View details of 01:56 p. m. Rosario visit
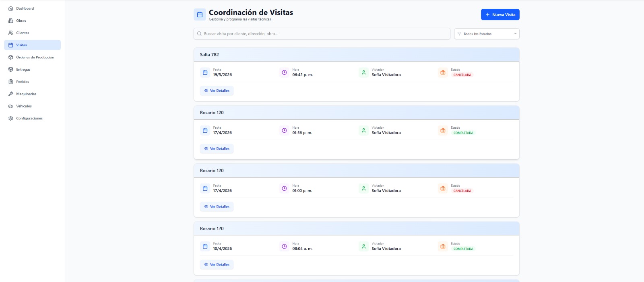644x282 pixels. (x=217, y=148)
